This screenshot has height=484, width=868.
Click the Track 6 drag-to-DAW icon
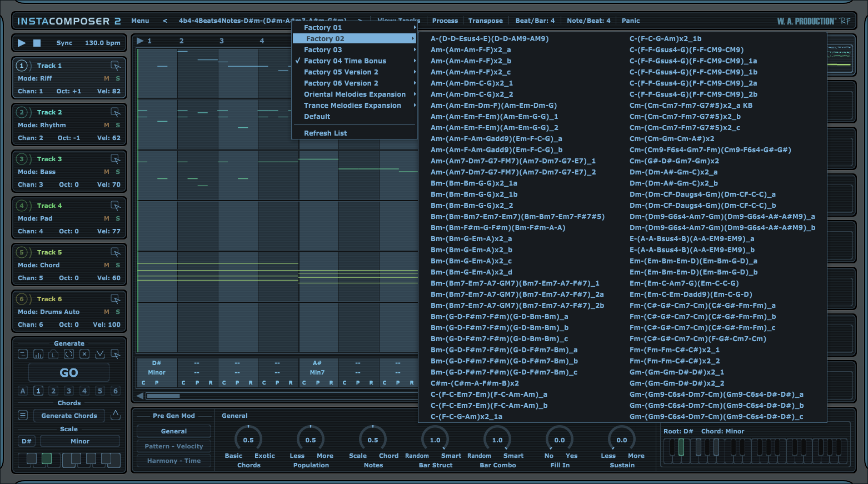tap(116, 299)
